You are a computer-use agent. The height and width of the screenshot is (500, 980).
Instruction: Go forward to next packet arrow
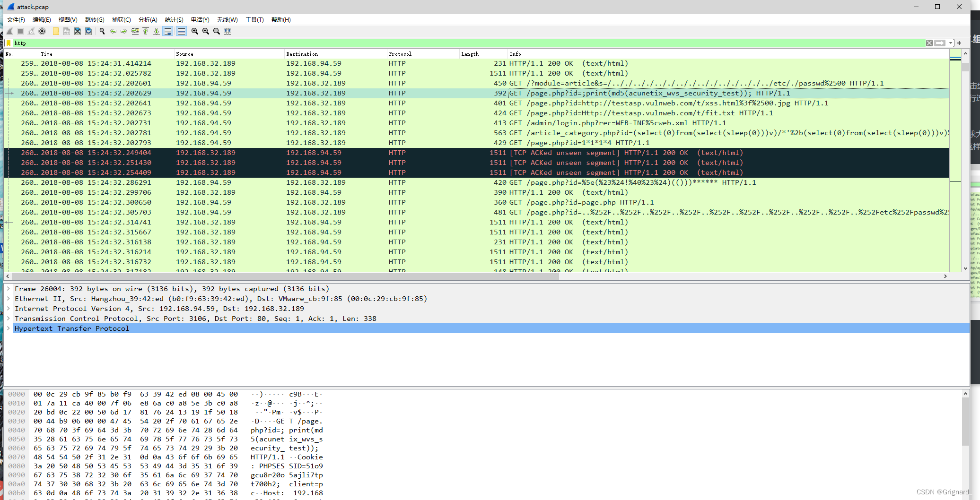(x=124, y=31)
